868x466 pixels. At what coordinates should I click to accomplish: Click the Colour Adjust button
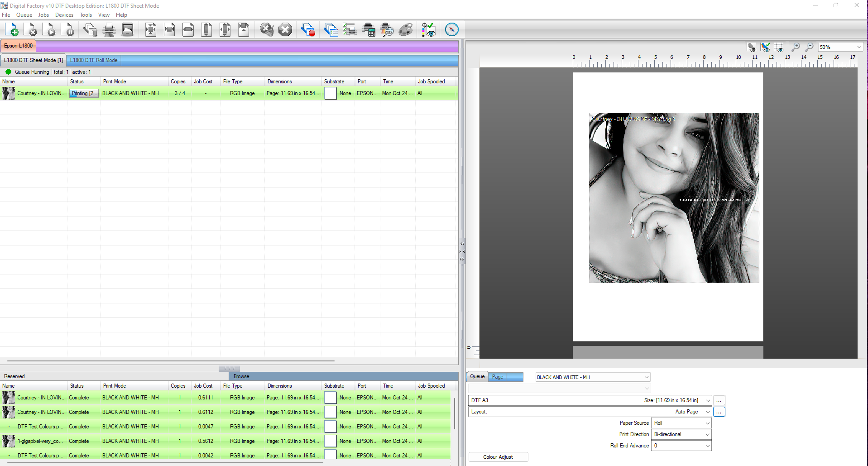pyautogui.click(x=498, y=457)
